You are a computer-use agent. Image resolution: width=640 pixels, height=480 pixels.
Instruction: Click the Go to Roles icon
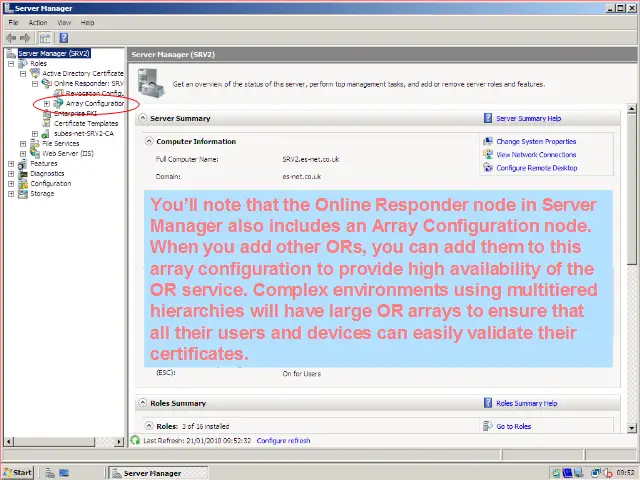pos(488,426)
